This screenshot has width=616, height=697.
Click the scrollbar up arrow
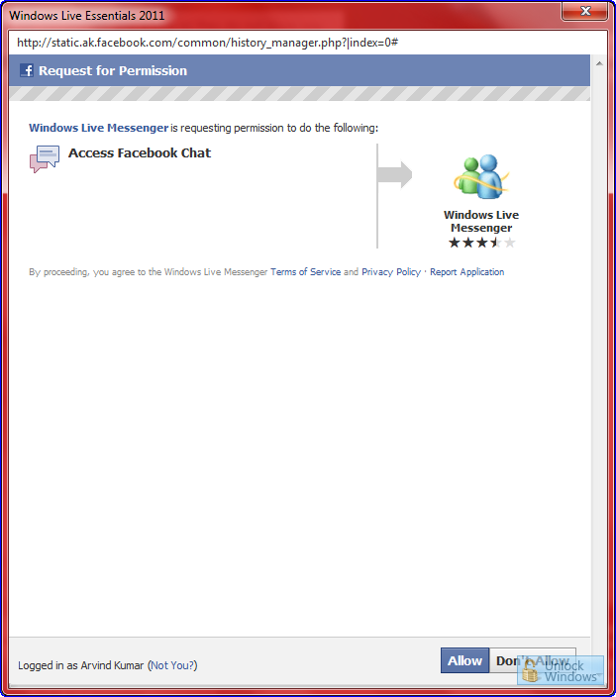click(599, 64)
